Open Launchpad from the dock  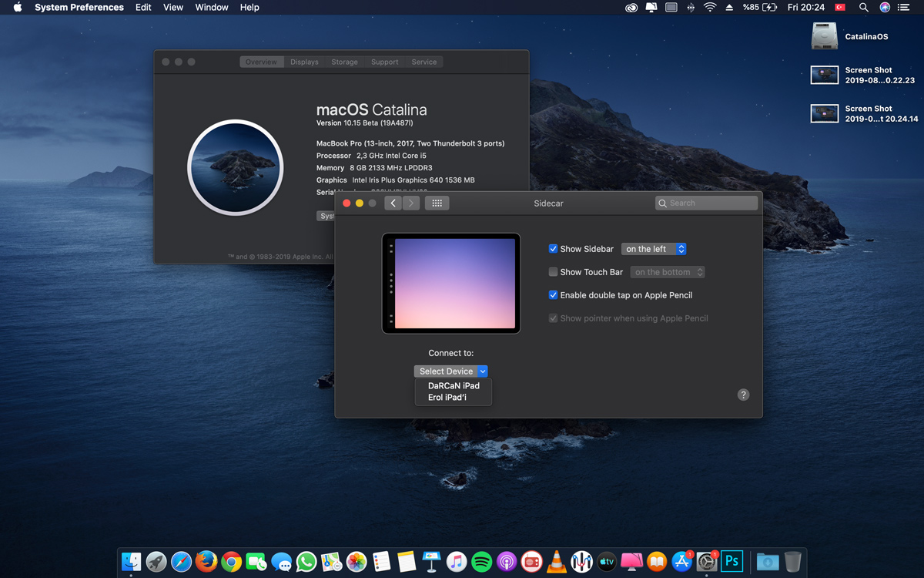(156, 562)
